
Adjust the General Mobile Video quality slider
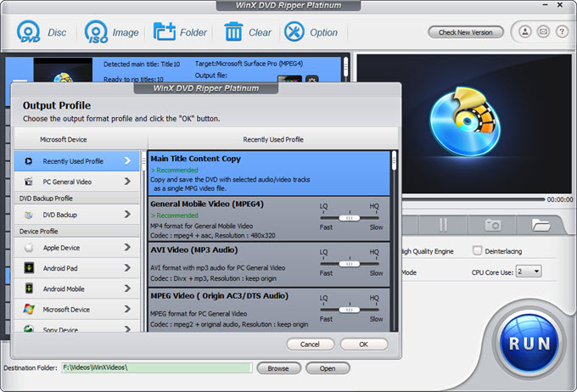pyautogui.click(x=350, y=218)
